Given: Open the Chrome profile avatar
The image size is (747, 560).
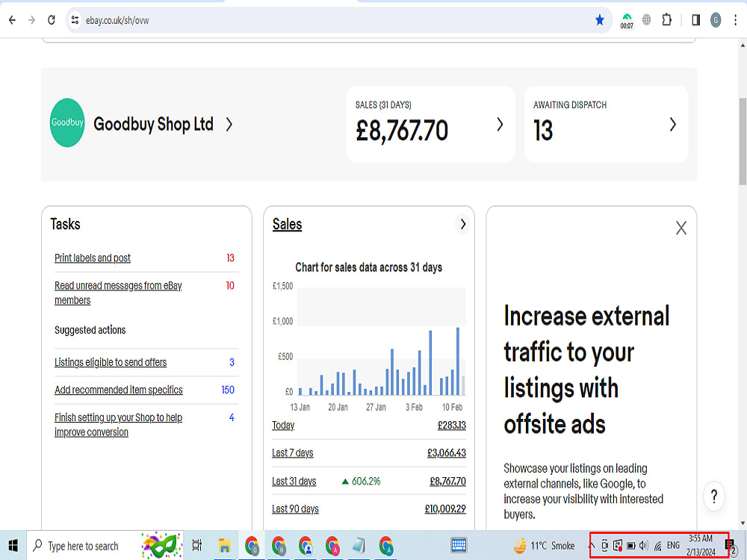Looking at the screenshot, I should point(716,20).
